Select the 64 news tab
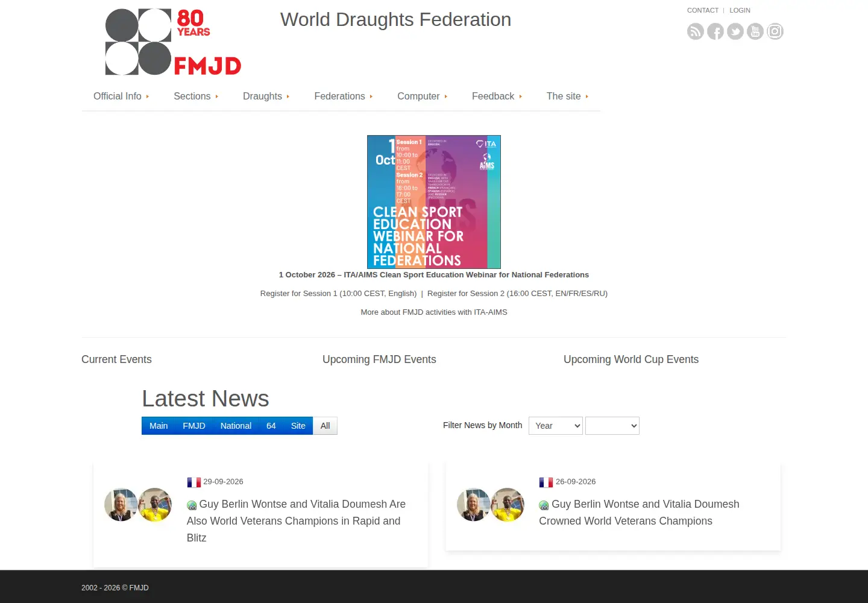The width and height of the screenshot is (868, 603). pos(271,426)
